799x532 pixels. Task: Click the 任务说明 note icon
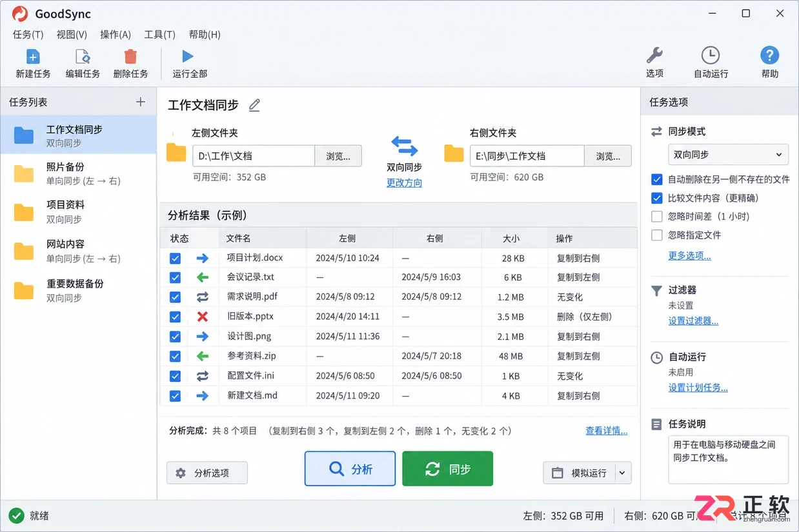(656, 424)
